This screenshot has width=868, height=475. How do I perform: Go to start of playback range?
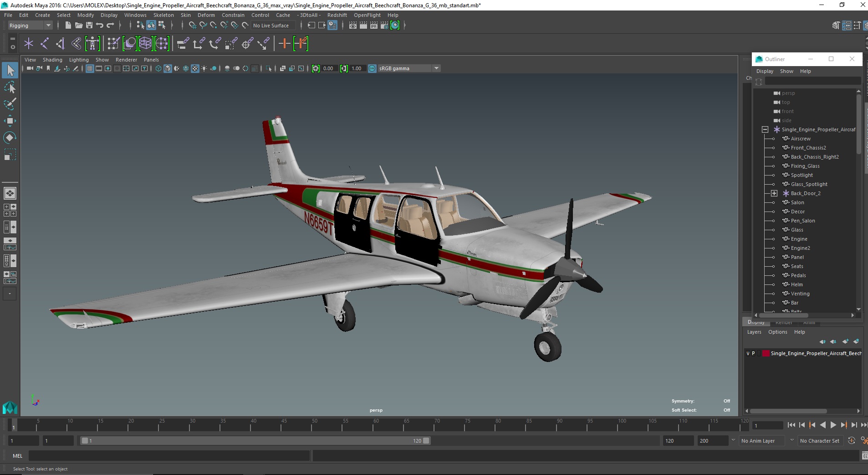point(791,425)
